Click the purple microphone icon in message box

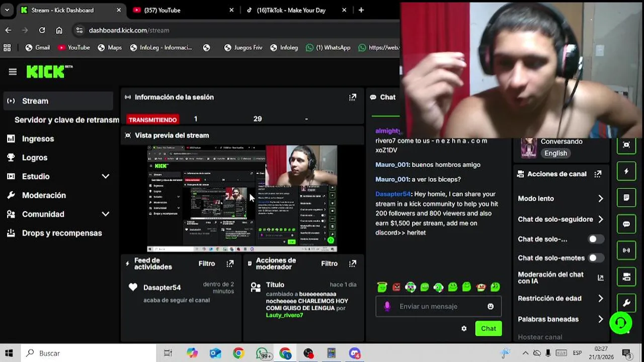387,306
